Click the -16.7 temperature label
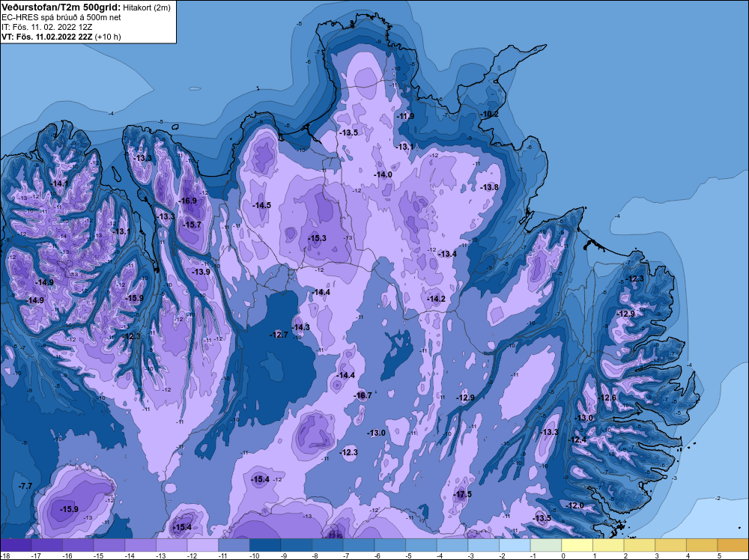This screenshot has width=749, height=560. point(363,395)
